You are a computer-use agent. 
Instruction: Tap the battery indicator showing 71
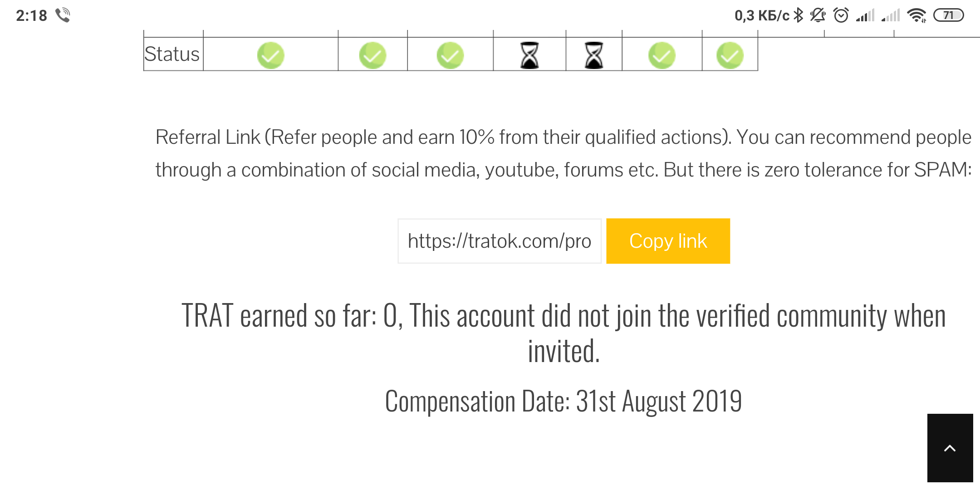(948, 15)
